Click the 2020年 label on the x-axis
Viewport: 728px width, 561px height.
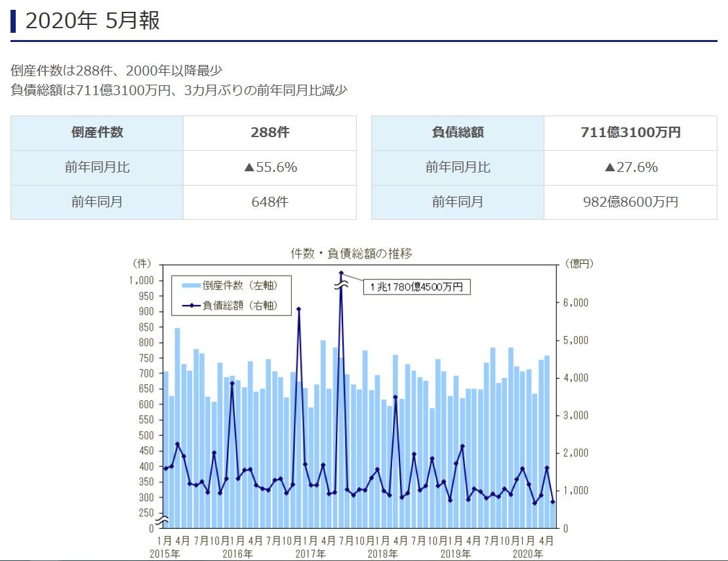pyautogui.click(x=529, y=554)
